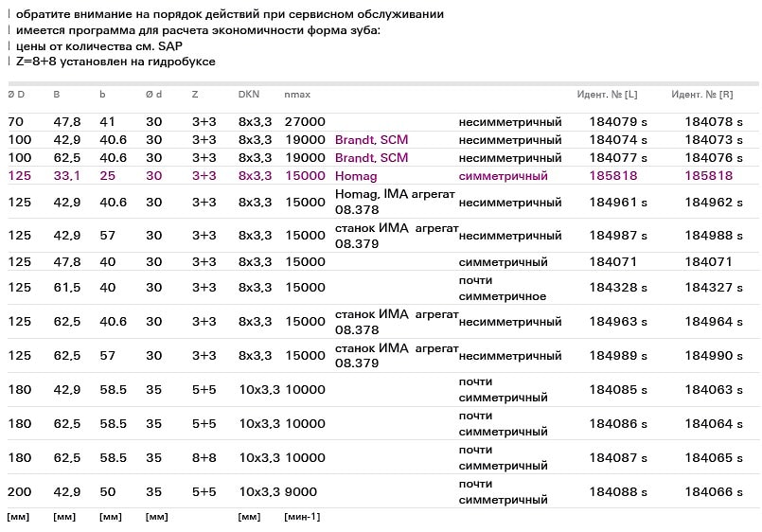Click the "[мин-1]" unit label
The height and width of the screenshot is (532, 762).
(x=302, y=517)
